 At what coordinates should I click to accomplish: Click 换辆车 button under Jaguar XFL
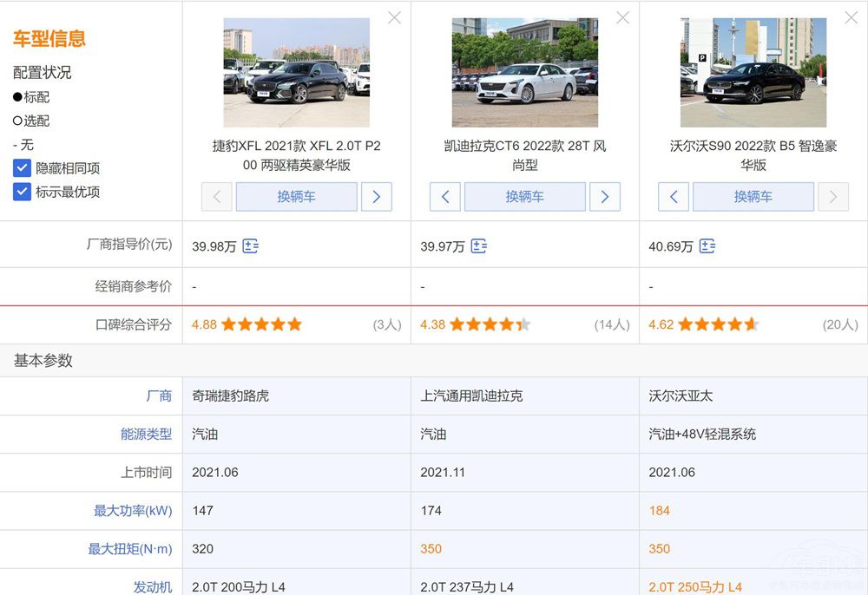[296, 197]
